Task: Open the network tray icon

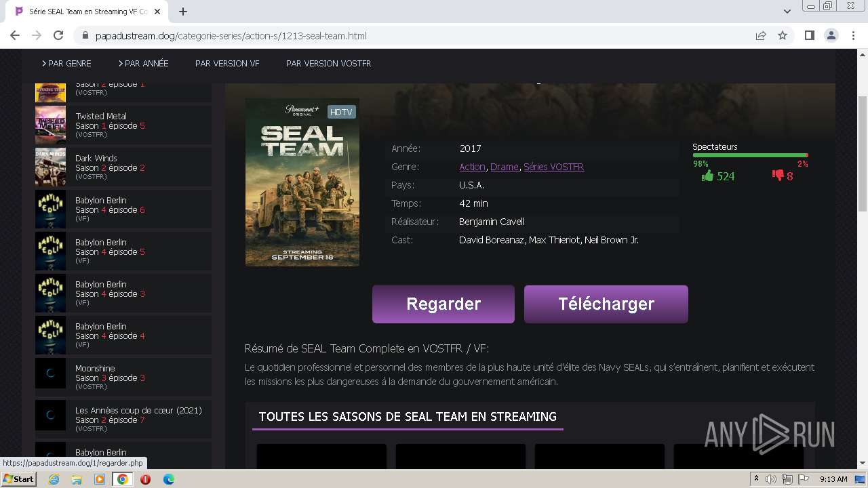Action: 787,479
